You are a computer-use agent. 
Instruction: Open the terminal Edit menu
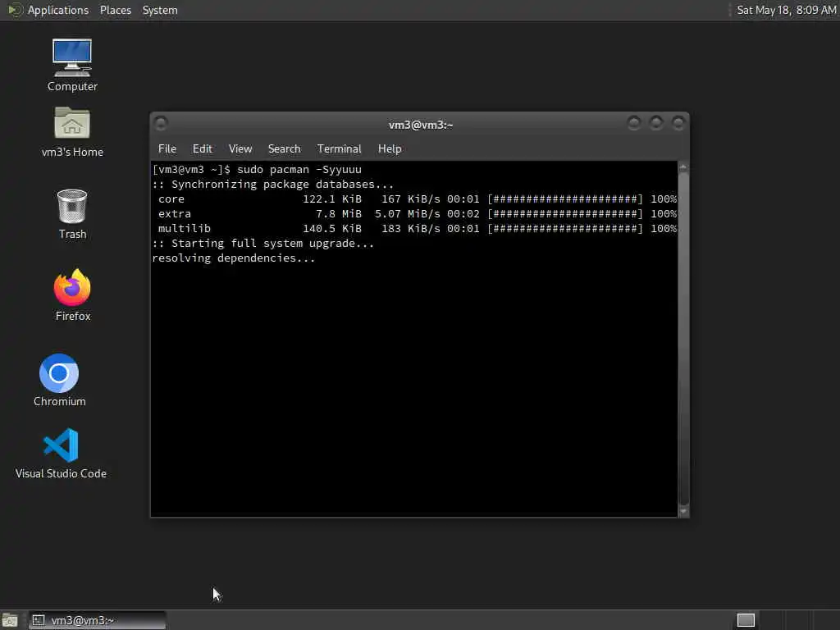click(x=202, y=149)
